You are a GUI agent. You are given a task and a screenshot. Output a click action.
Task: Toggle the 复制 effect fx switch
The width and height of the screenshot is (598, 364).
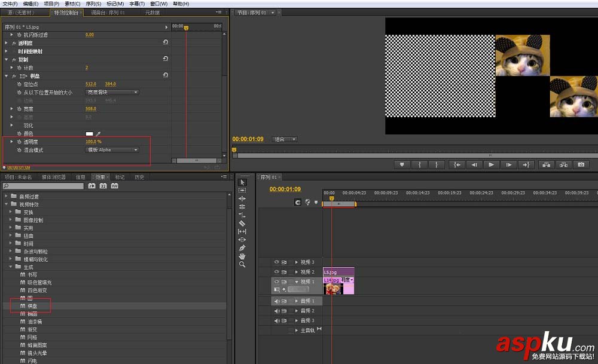pos(14,60)
